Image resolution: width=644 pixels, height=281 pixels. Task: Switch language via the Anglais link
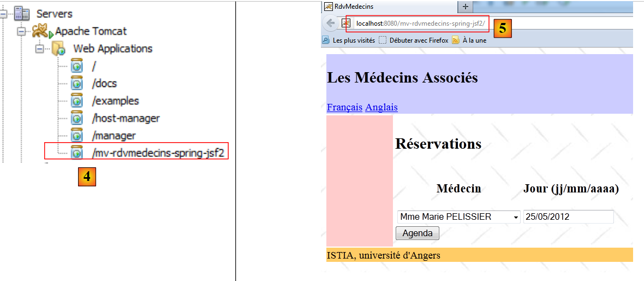(x=381, y=107)
